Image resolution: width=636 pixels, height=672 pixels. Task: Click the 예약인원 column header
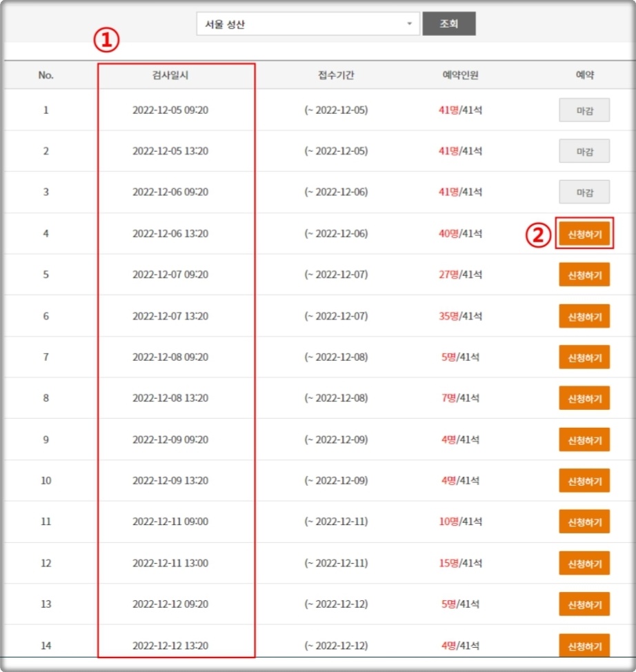(x=460, y=75)
